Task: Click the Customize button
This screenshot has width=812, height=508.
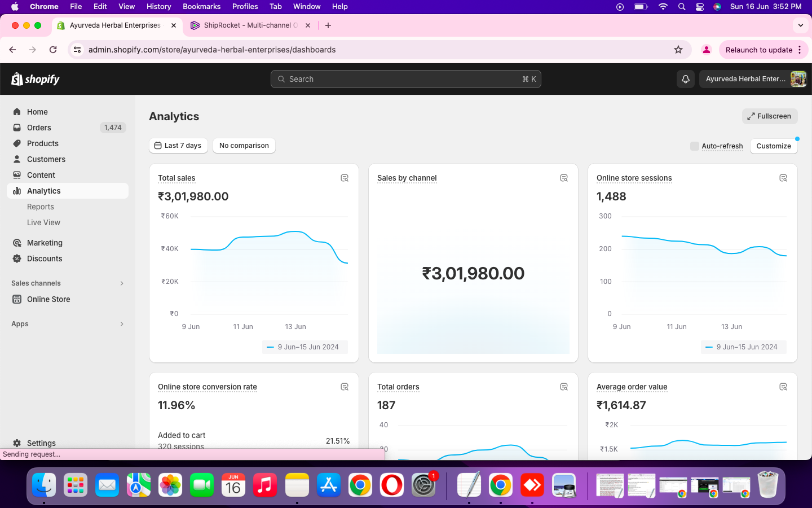Action: pos(773,146)
